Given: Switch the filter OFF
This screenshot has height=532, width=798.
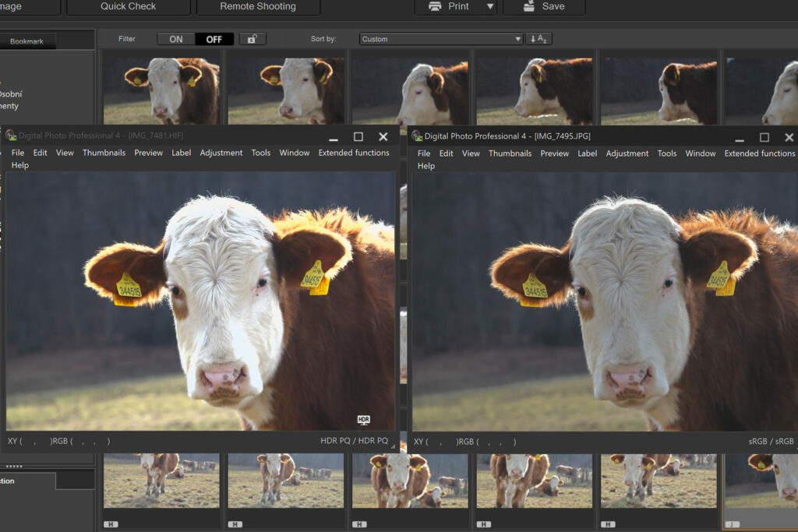Looking at the screenshot, I should tap(214, 39).
